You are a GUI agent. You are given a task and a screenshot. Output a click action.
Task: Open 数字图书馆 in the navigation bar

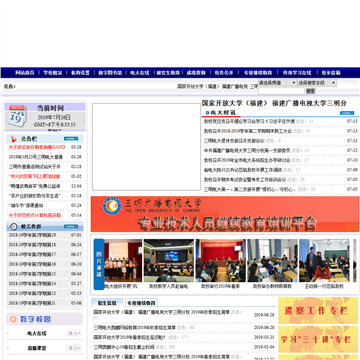pyautogui.click(x=110, y=73)
